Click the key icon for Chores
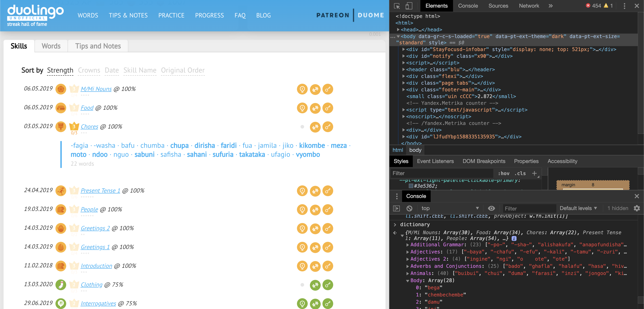The image size is (644, 309). (x=328, y=127)
